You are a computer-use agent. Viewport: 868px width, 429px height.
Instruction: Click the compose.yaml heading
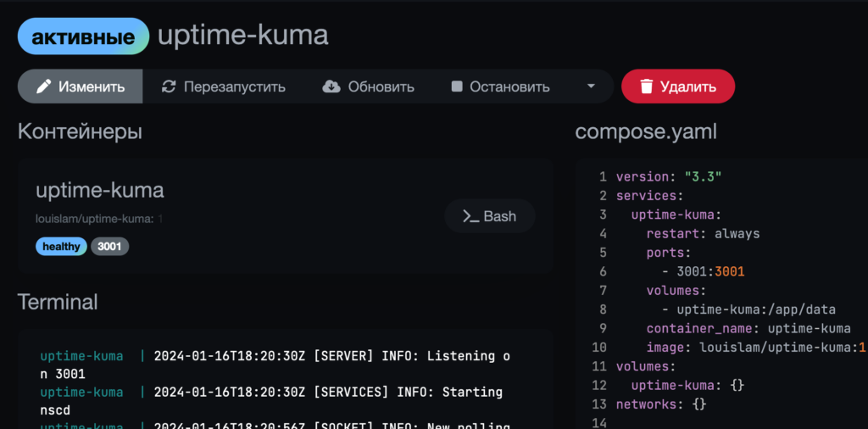[646, 131]
